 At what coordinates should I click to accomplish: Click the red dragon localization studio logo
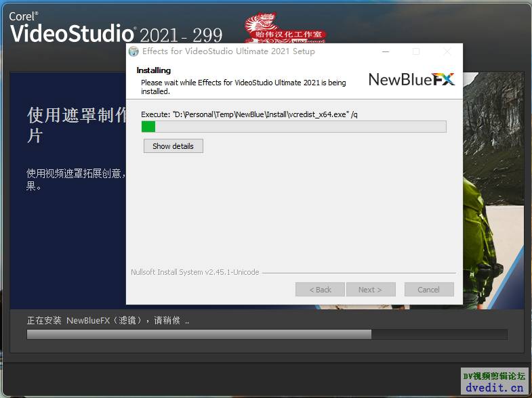[285, 28]
